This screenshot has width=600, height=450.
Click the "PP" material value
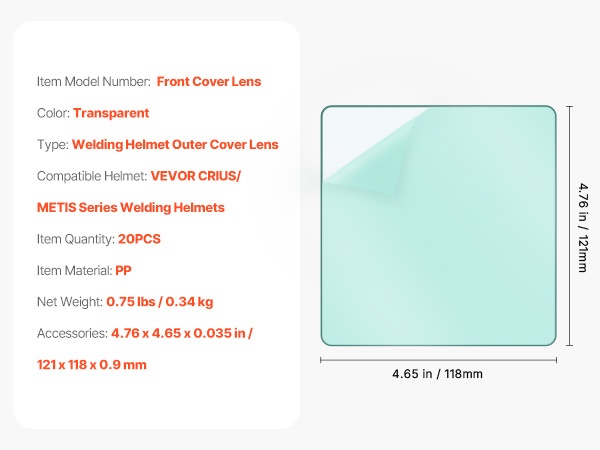pyautogui.click(x=123, y=270)
